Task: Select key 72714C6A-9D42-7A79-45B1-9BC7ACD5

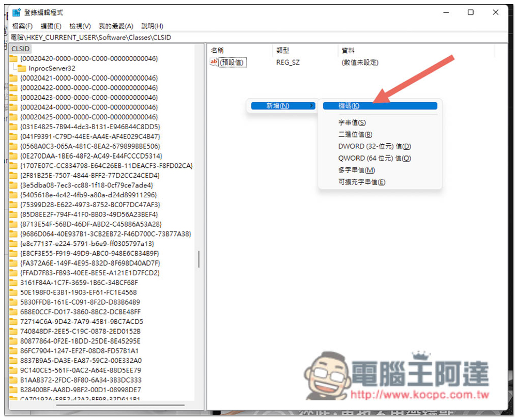Action: [82, 321]
